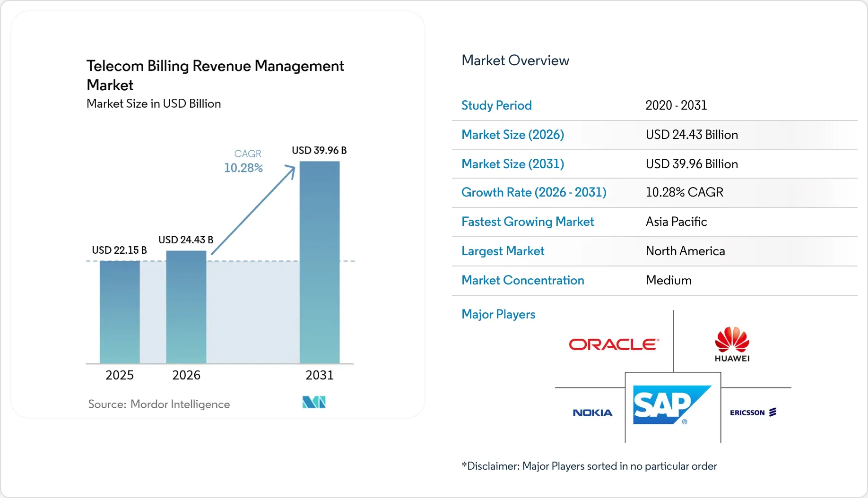Click the Market Overview heading
Screen dimensions: 868x498
click(515, 60)
